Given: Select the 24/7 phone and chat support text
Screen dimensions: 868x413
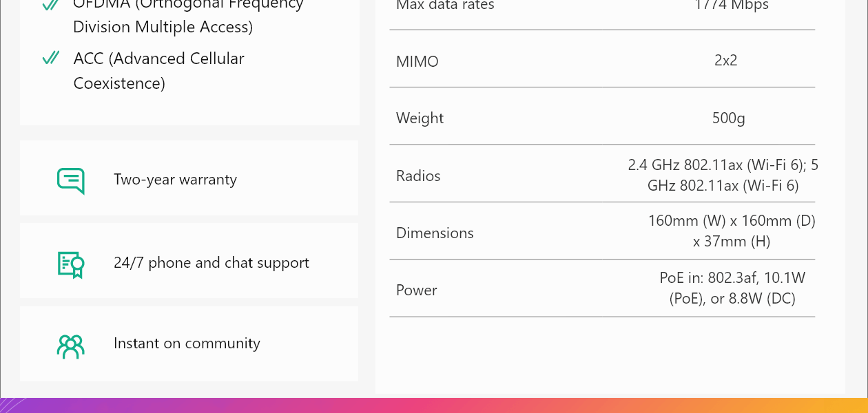Looking at the screenshot, I should 211,263.
